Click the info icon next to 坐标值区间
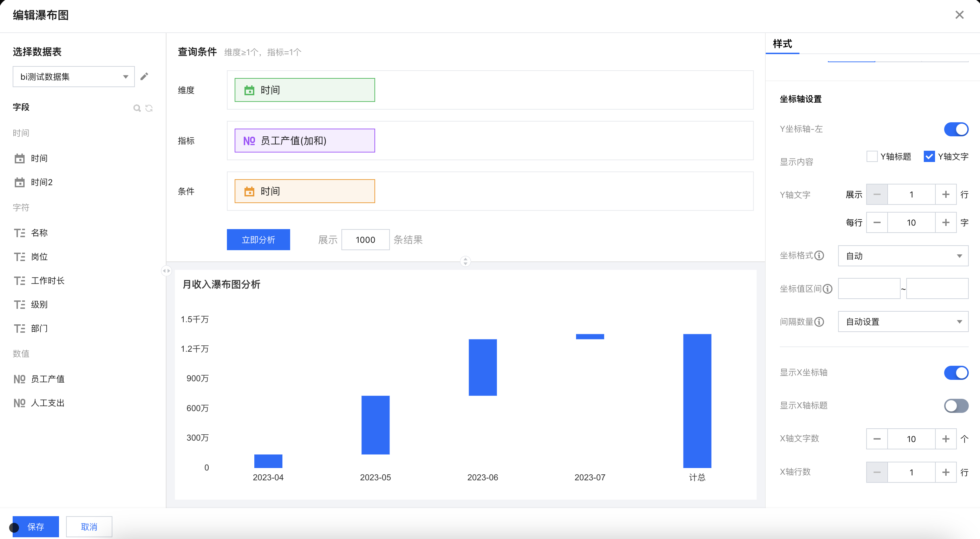This screenshot has width=980, height=539. 828,289
